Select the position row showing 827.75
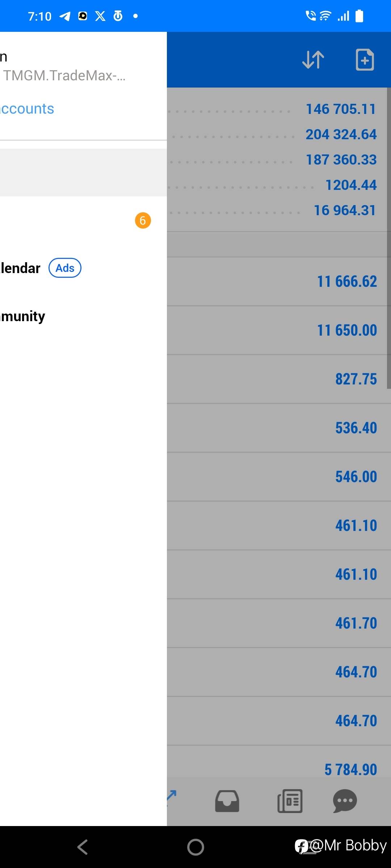This screenshot has width=391, height=868. (x=279, y=379)
